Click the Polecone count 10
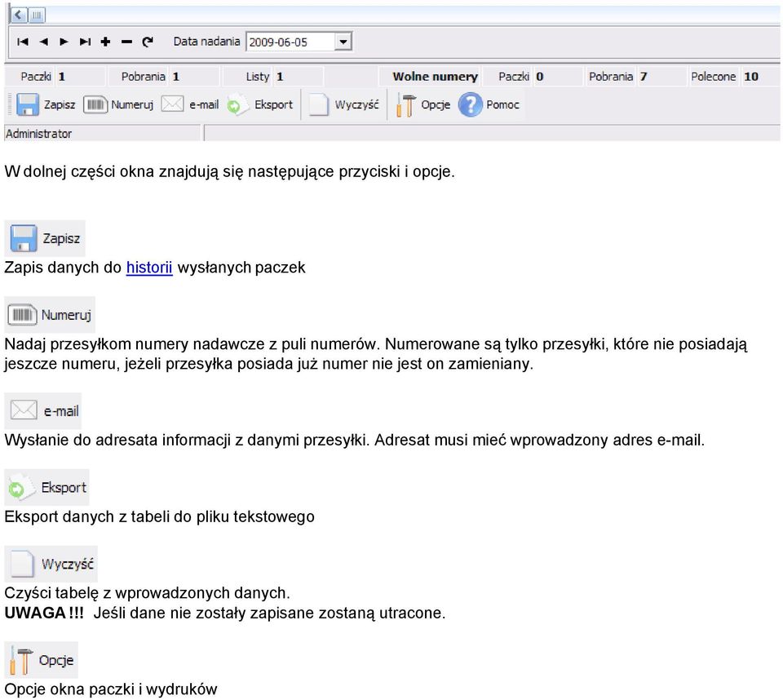Image resolution: width=783 pixels, height=700 pixels. tap(751, 77)
